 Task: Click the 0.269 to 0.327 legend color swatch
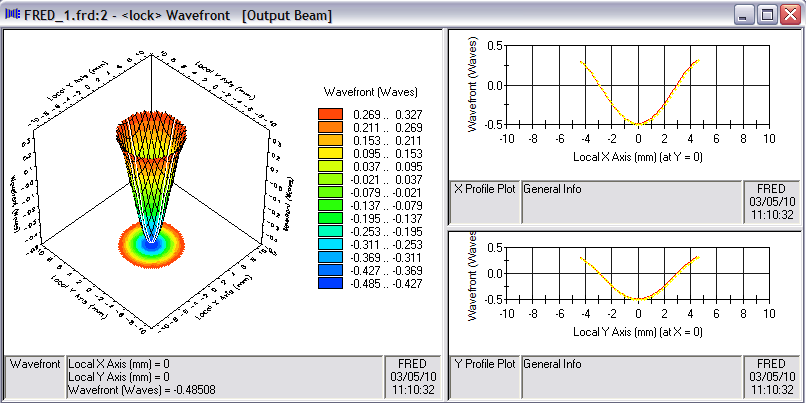[x=330, y=115]
